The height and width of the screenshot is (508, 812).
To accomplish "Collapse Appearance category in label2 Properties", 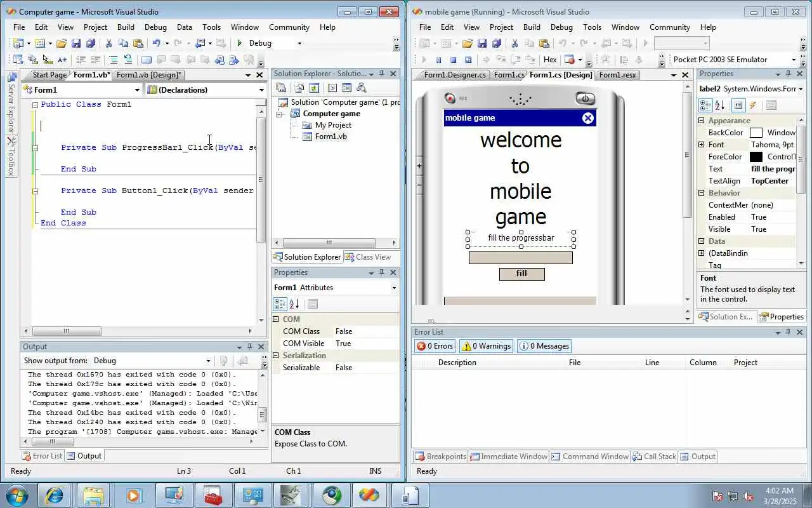I will [x=702, y=121].
